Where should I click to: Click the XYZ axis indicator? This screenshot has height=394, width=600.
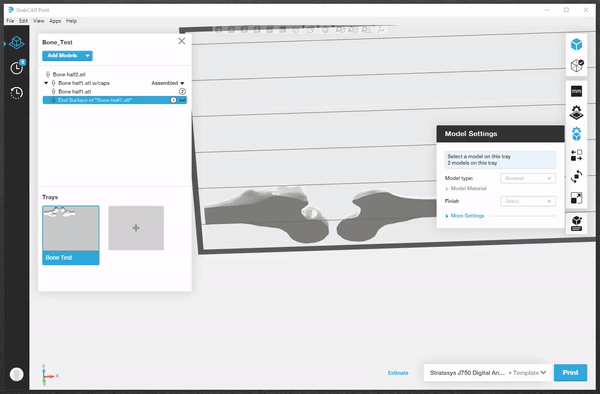coord(49,375)
